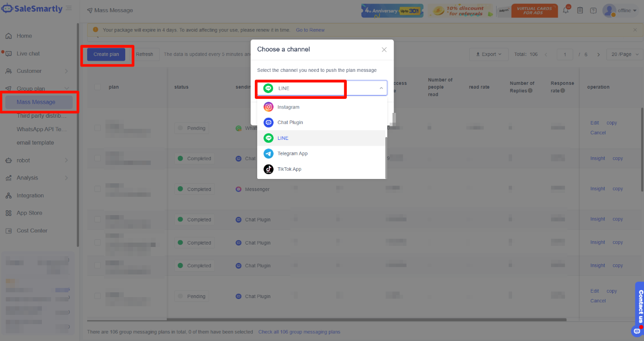644x341 pixels.
Task: Click the Contact us chat widget
Action: pyautogui.click(x=640, y=306)
